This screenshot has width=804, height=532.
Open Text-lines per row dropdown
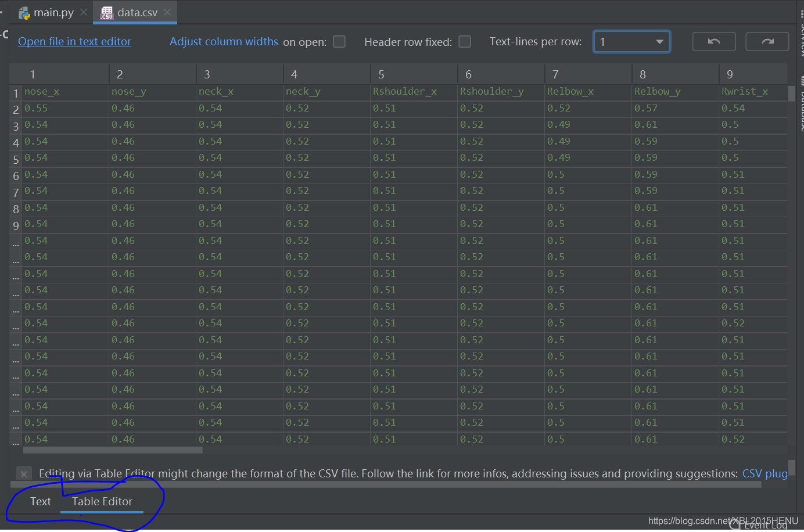pos(631,42)
